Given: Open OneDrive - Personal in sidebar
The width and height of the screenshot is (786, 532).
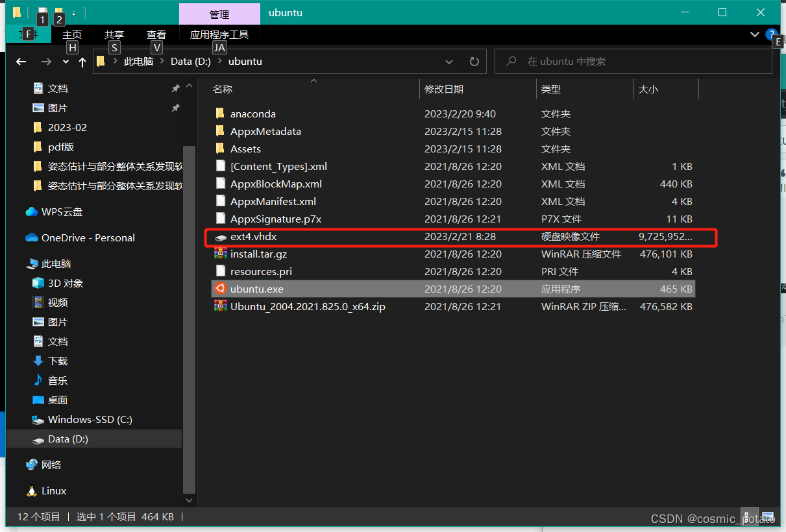Looking at the screenshot, I should click(x=80, y=237).
